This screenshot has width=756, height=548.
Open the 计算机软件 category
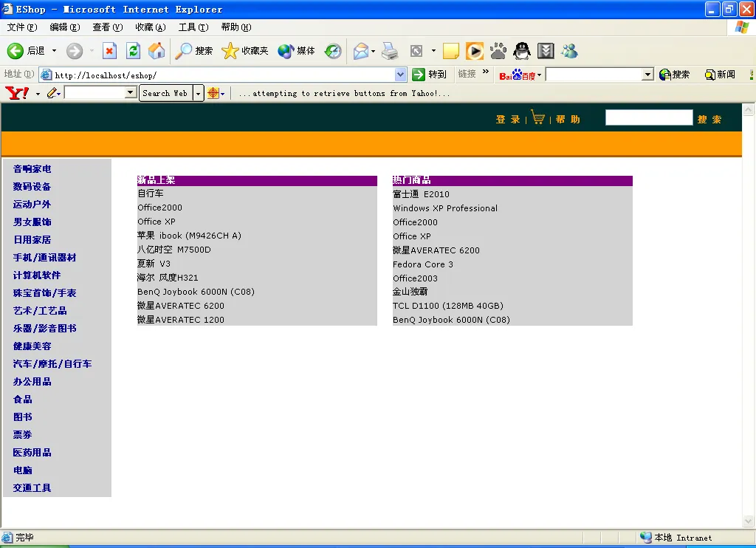point(37,275)
